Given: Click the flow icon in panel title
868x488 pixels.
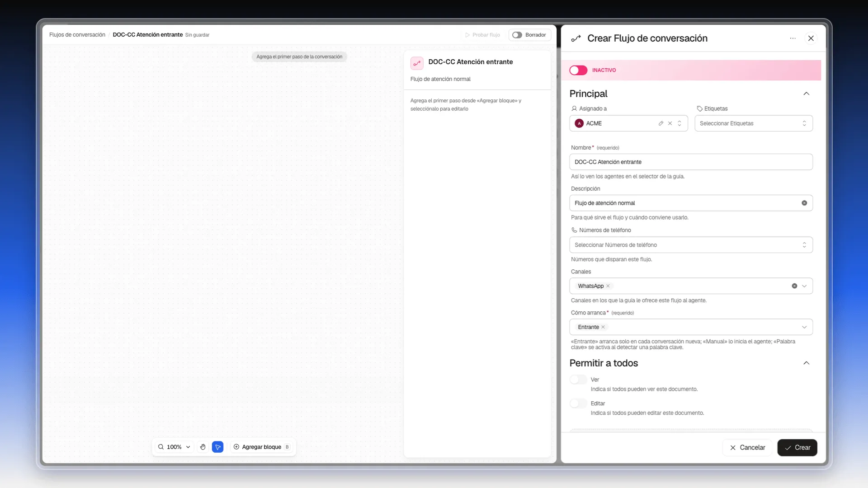Looking at the screenshot, I should [576, 38].
